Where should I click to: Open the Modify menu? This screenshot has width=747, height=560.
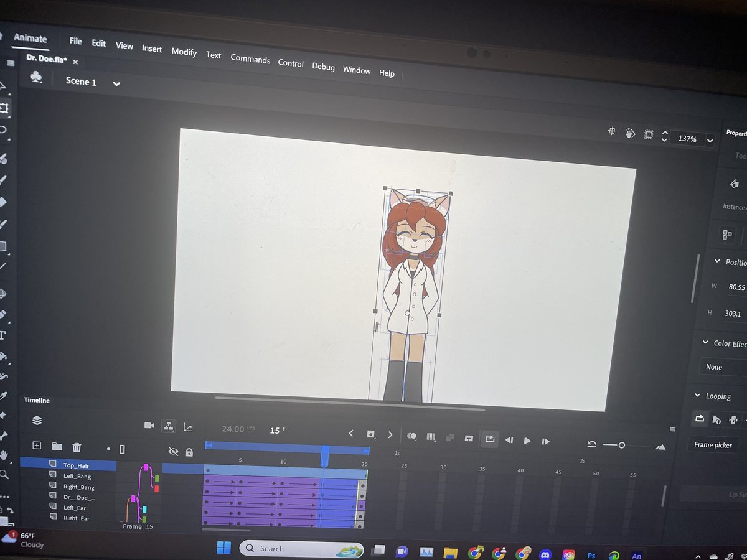click(184, 52)
